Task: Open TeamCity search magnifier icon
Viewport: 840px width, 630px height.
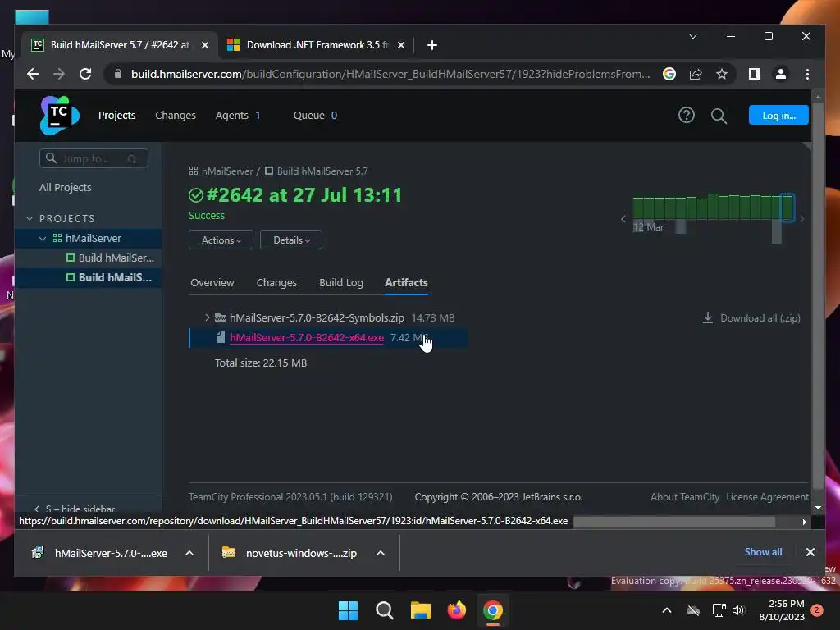Action: [x=719, y=116]
